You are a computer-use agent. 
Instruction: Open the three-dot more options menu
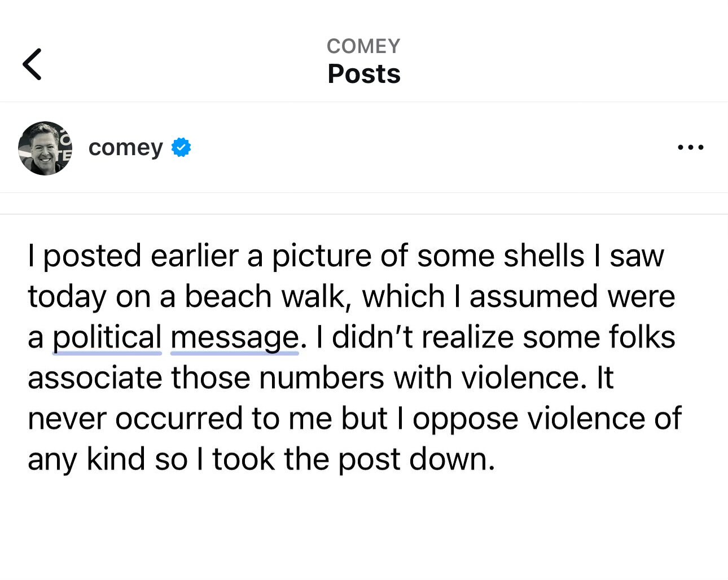690,148
